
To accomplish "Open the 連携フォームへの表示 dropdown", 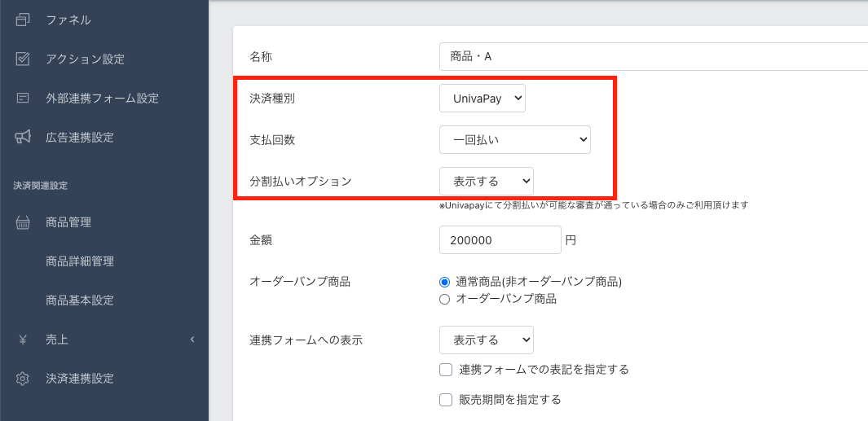I will [x=486, y=340].
